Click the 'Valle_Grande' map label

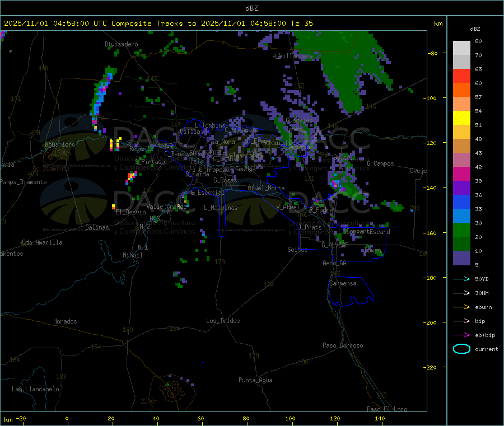pos(166,207)
